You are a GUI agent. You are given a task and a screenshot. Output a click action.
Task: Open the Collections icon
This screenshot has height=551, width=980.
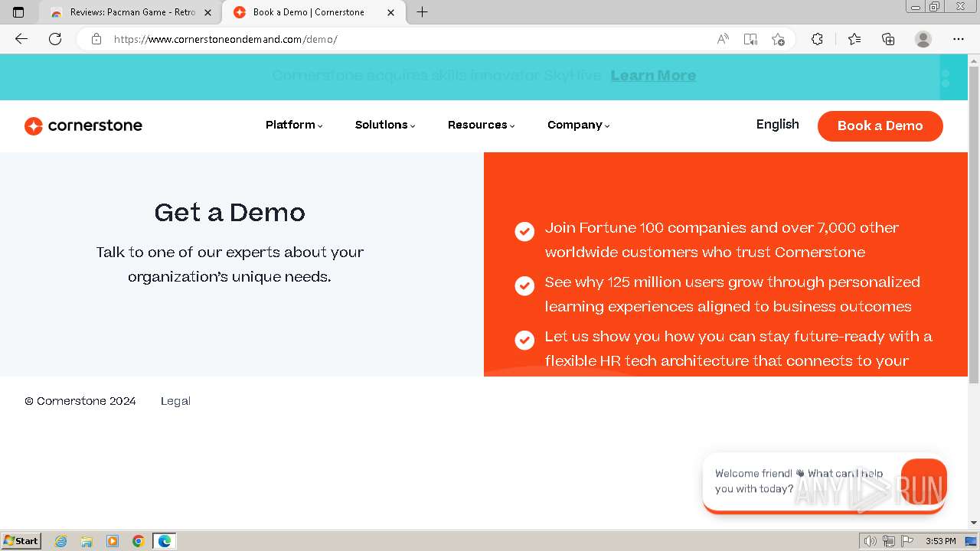888,39
